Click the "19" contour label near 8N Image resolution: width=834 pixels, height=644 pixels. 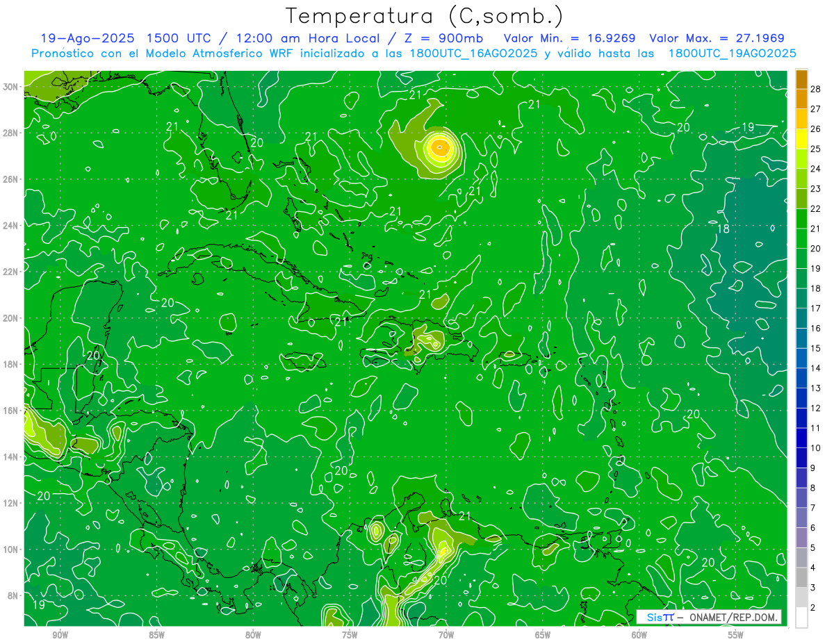pos(40,604)
